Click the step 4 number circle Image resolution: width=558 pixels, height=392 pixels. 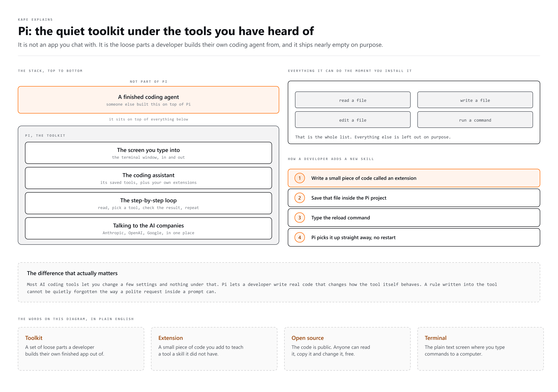[x=299, y=237]
